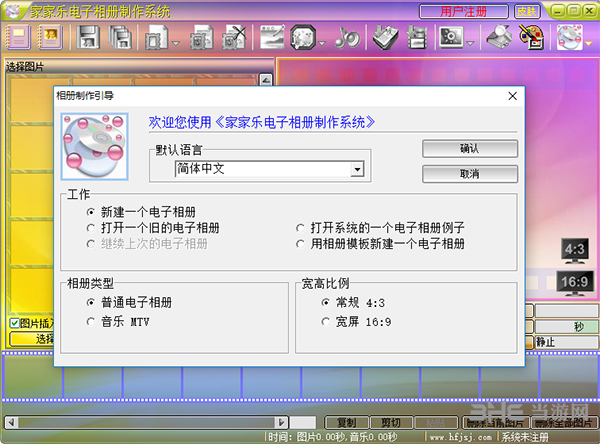Click the framed photo page icon
Screen dimensions: 600x444
[x=156, y=38]
